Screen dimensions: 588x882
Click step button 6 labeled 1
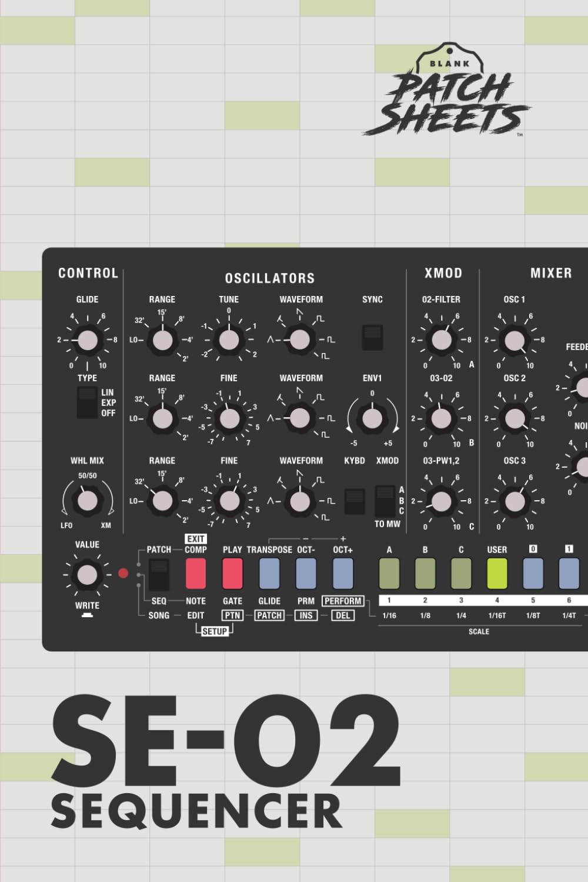pos(569,574)
